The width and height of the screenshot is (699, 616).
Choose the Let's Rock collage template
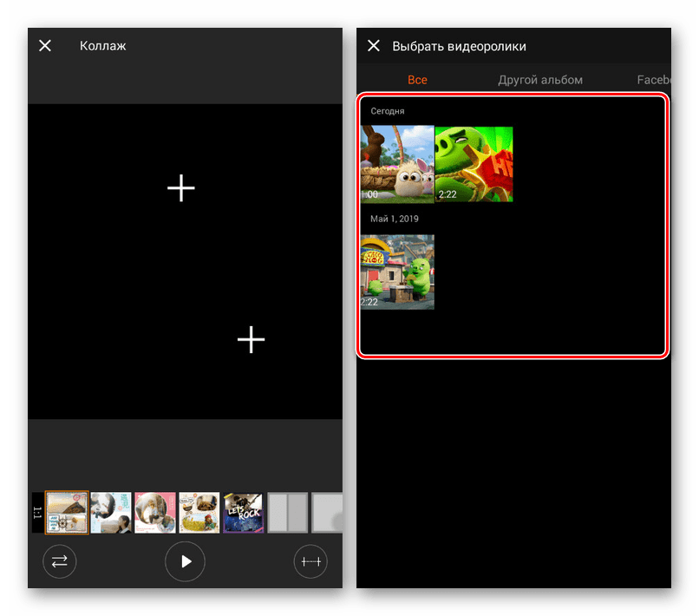[x=244, y=513]
